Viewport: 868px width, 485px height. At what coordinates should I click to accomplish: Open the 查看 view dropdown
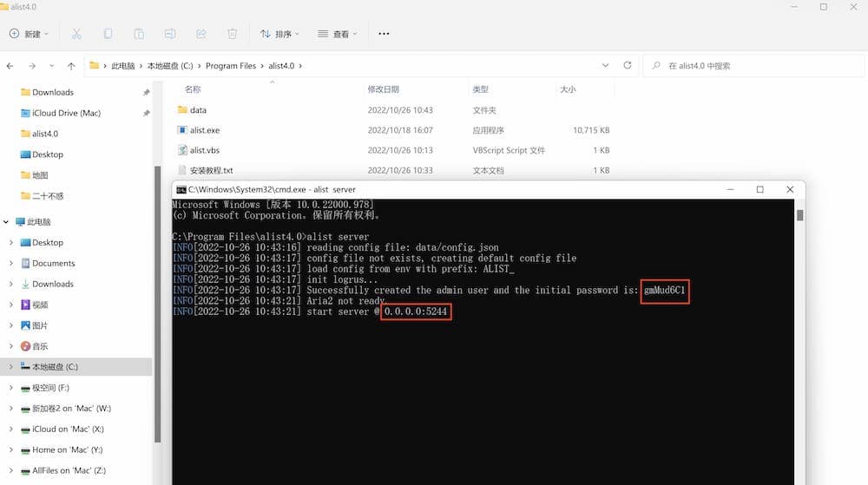click(339, 34)
